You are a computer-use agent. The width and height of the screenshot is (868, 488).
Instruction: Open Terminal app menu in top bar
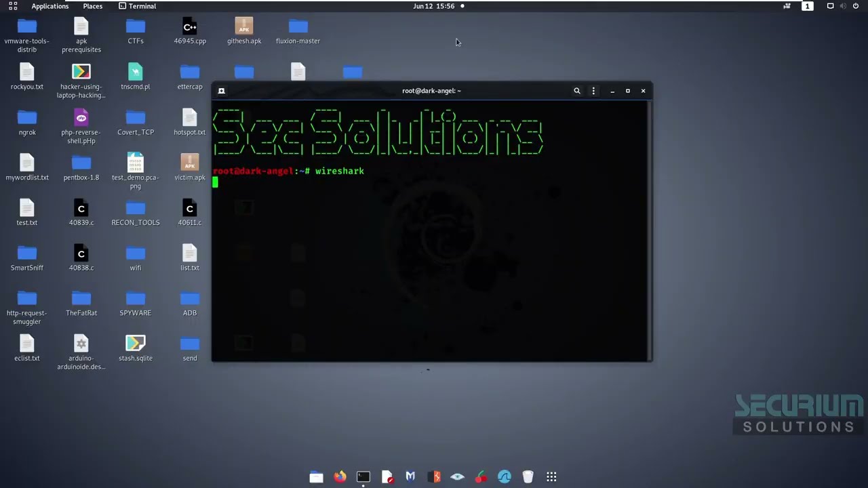(137, 6)
